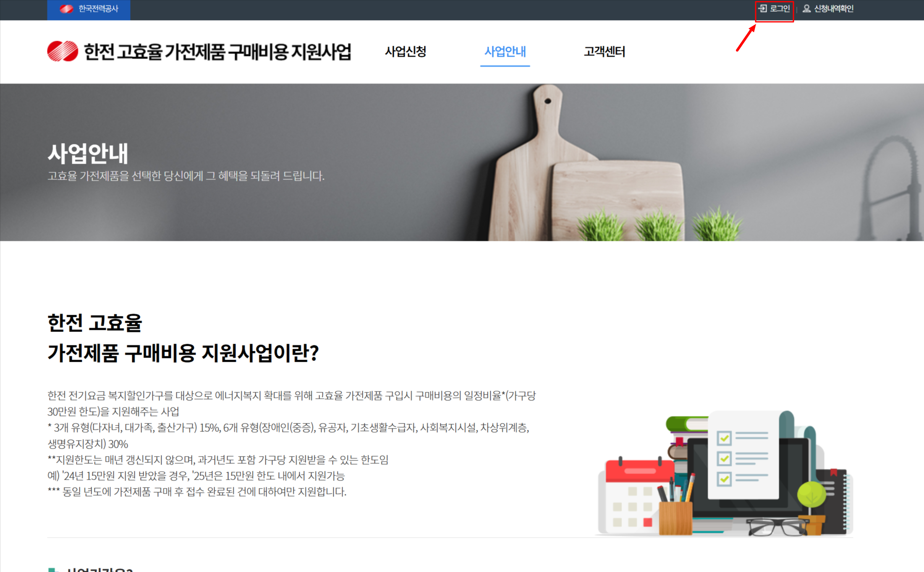This screenshot has width=924, height=572.
Task: Click the site title 한전 고효율 가전제품 구매비용 지원사업
Action: click(x=217, y=52)
